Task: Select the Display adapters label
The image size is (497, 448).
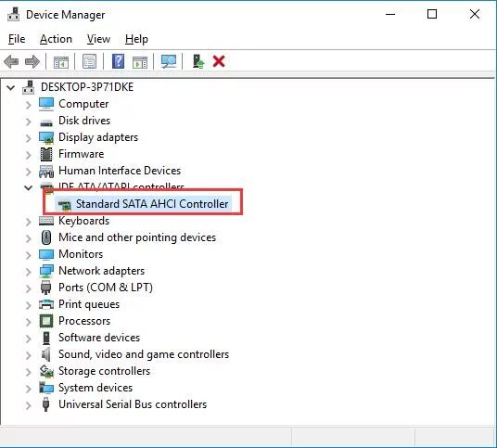Action: pyautogui.click(x=98, y=137)
